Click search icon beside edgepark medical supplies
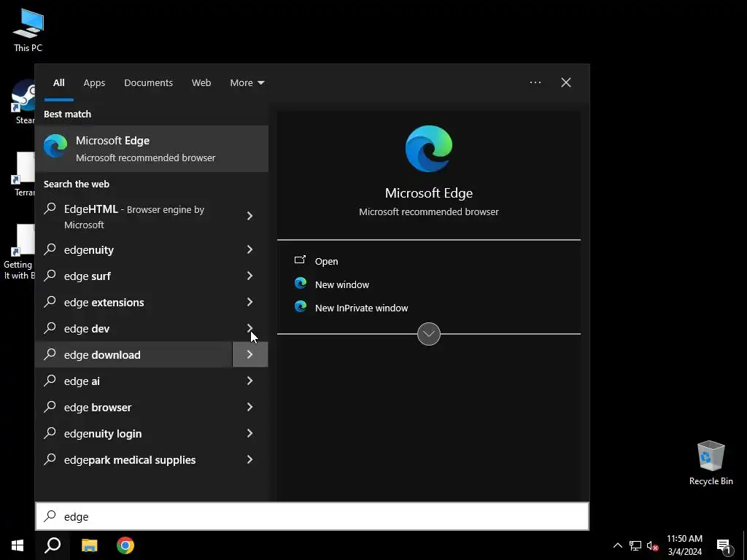 (50, 459)
